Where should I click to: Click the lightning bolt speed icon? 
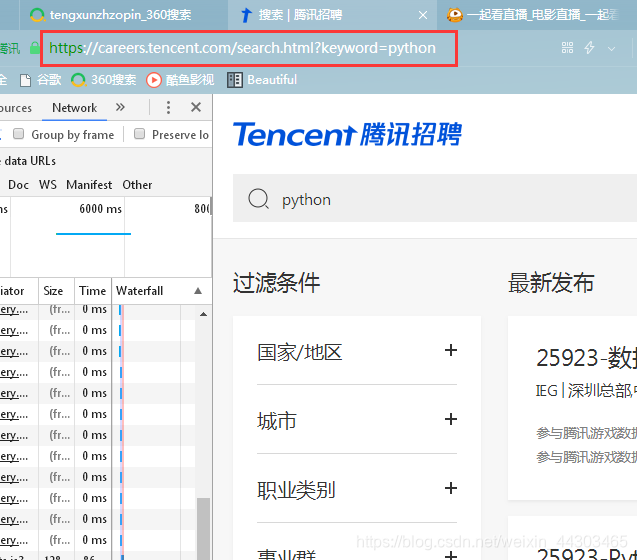point(589,48)
